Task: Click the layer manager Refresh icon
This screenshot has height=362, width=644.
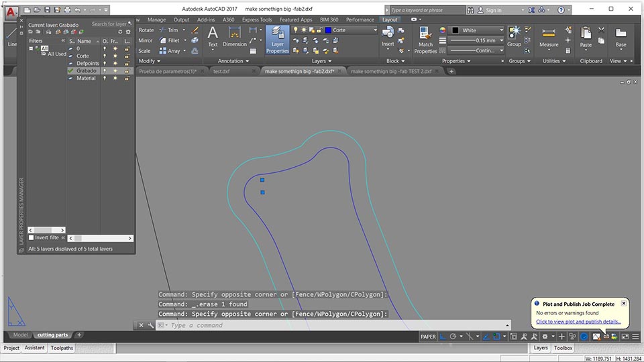Action: [120, 32]
